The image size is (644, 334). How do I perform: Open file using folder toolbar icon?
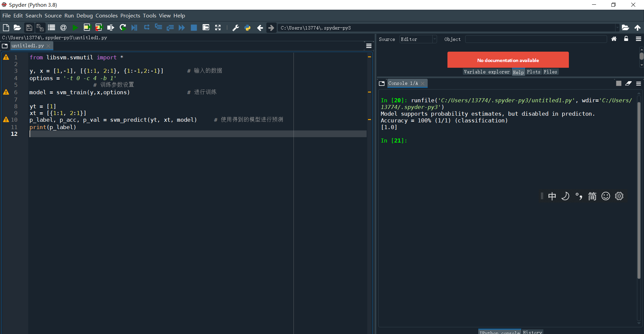[17, 27]
